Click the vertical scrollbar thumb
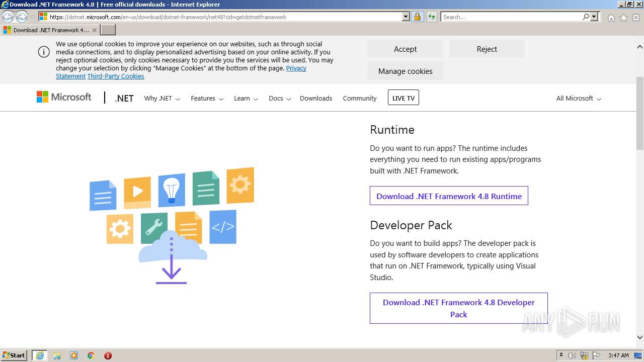 (x=640, y=113)
